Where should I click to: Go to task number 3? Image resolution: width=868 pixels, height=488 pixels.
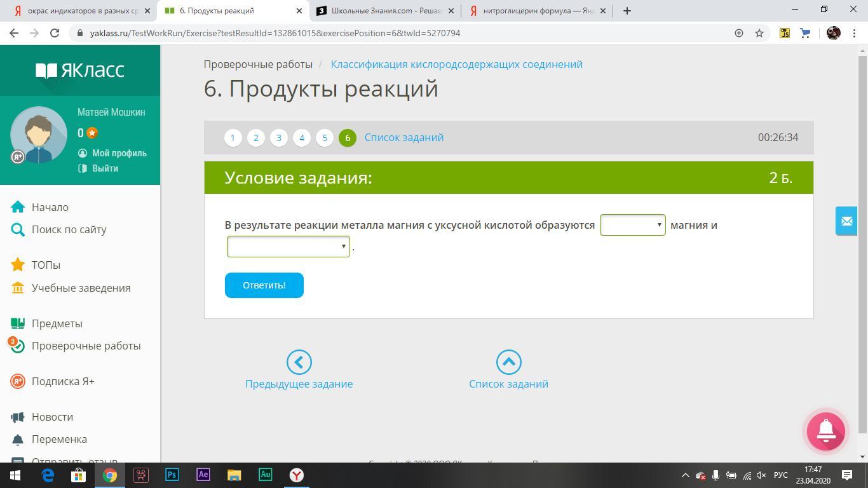pos(278,138)
